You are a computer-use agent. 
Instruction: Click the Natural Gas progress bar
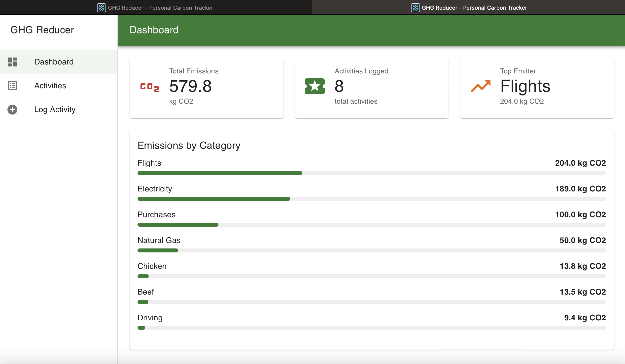point(371,250)
